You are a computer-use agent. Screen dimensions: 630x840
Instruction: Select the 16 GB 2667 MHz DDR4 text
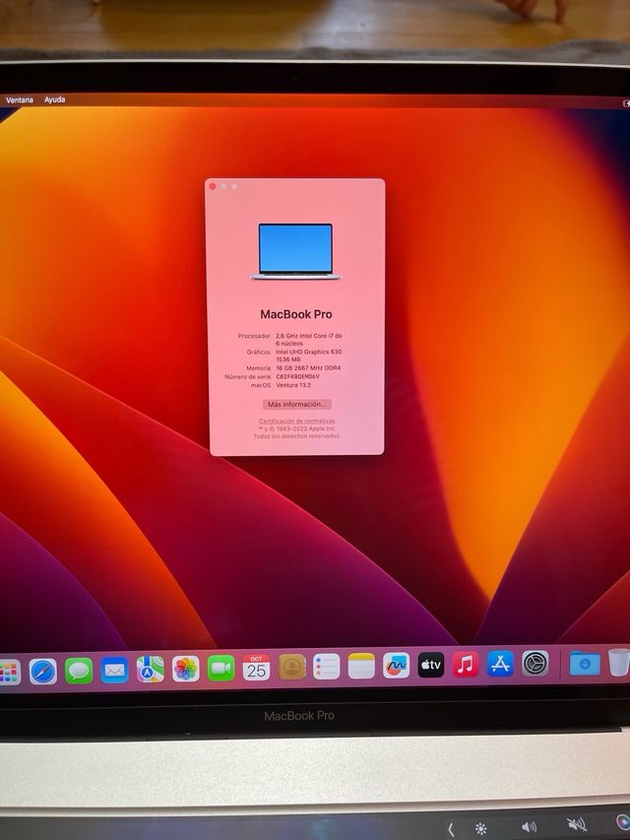click(x=308, y=368)
